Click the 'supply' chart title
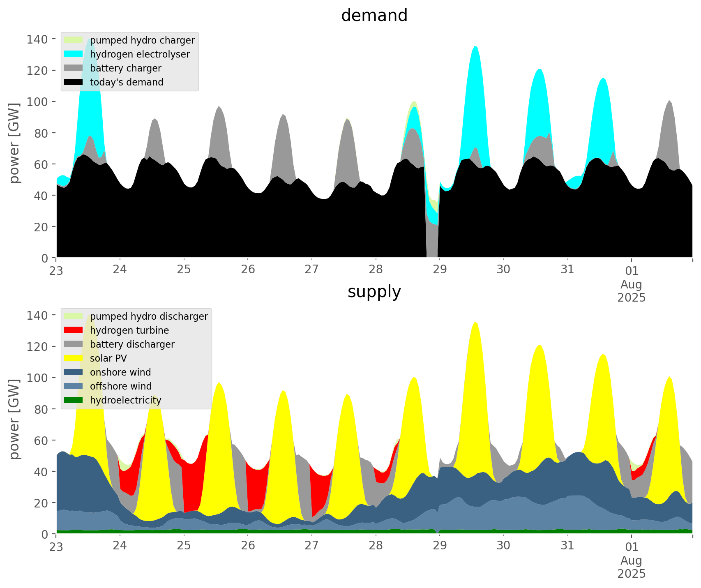The width and height of the screenshot is (701, 588). [x=374, y=292]
